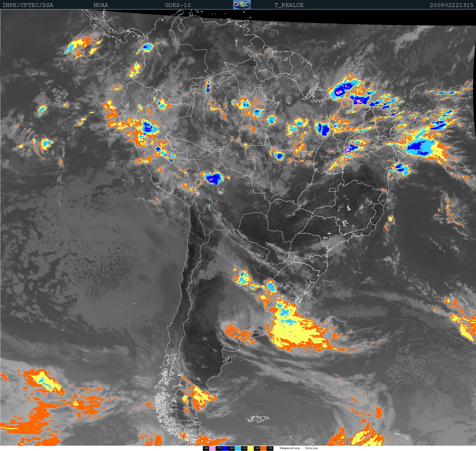Click the CPTEC logo in the header
Viewport: 476px width, 451px height.
tap(242, 5)
